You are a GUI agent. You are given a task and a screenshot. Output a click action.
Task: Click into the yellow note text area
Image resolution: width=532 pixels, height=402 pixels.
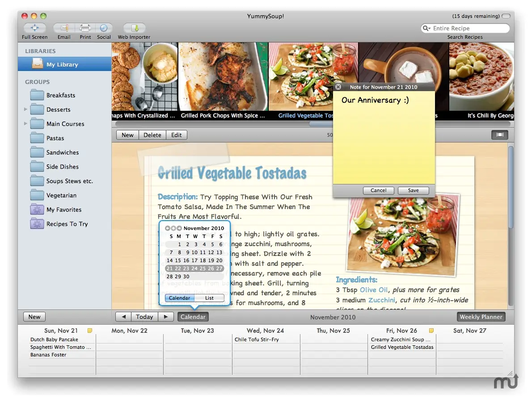point(384,138)
